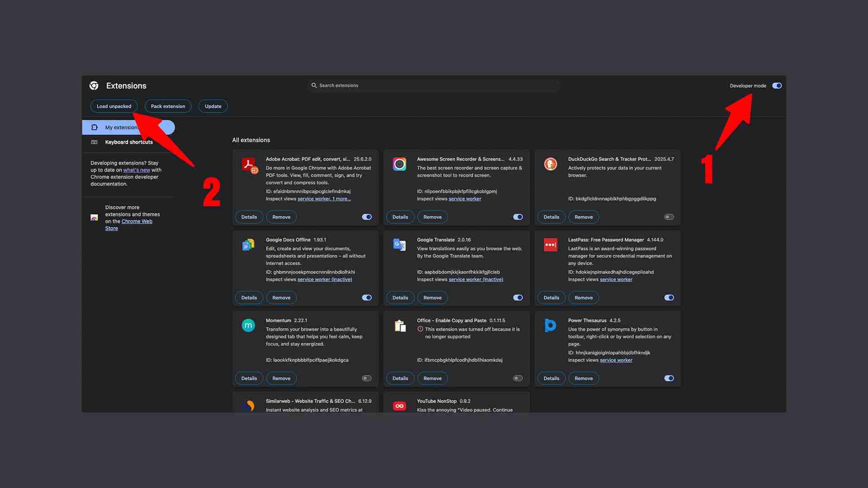Screen dimensions: 868x488
Task: Click the warning icon on Office extension
Action: pyautogui.click(x=420, y=329)
